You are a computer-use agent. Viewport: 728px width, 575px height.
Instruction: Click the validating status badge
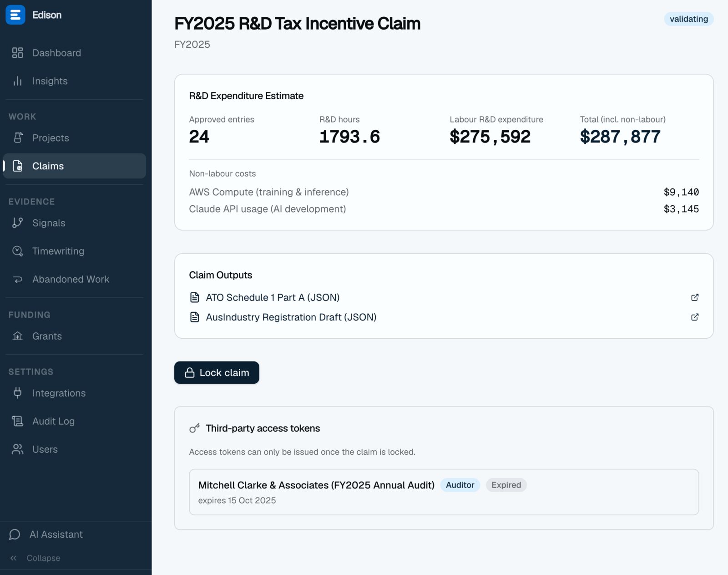point(688,19)
